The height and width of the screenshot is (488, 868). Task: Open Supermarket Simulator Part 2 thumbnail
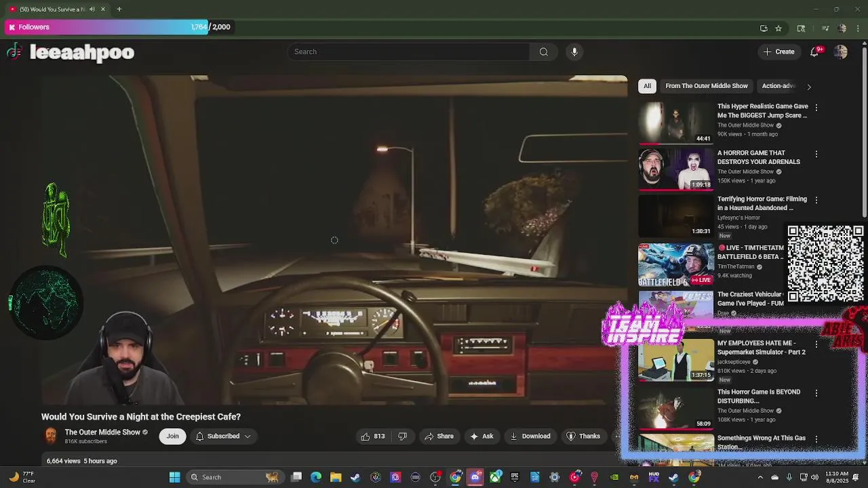676,361
